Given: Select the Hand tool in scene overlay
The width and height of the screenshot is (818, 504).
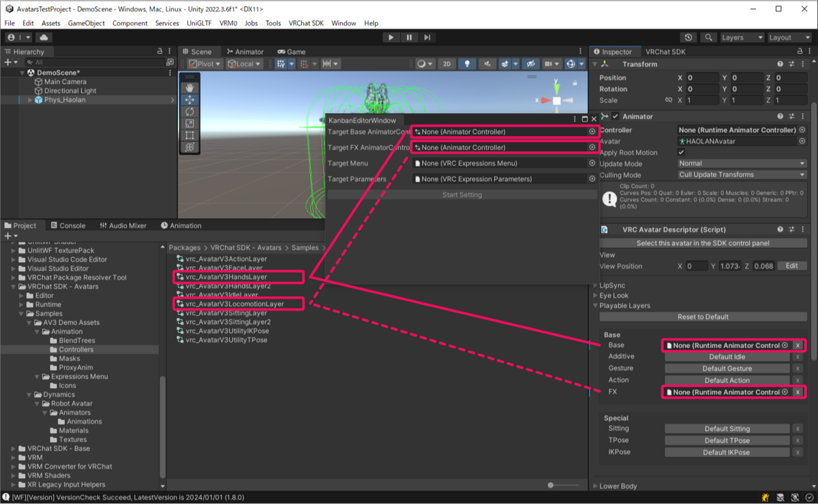Looking at the screenshot, I should point(190,87).
